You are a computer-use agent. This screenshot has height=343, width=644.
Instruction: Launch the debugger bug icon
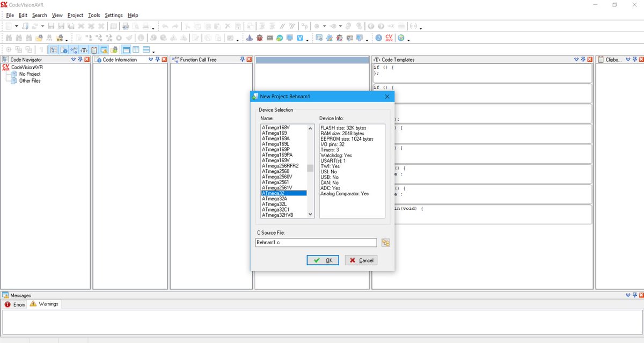click(260, 38)
